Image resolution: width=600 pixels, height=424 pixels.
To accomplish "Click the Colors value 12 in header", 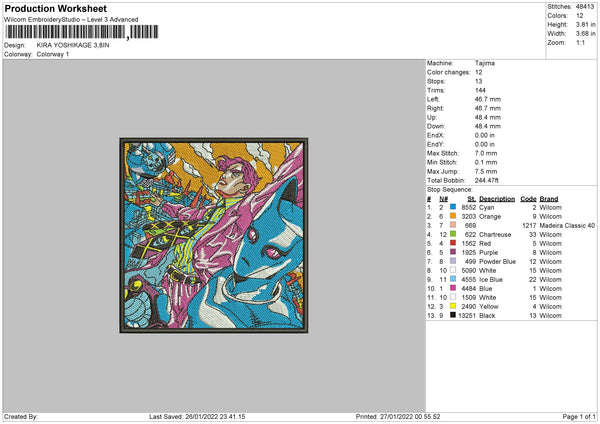I will (580, 16).
